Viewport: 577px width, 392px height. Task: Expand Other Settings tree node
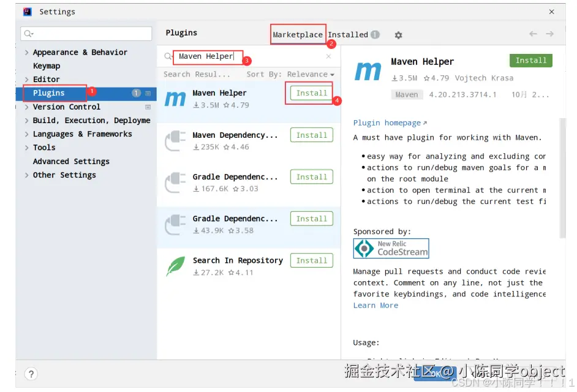[x=26, y=175]
